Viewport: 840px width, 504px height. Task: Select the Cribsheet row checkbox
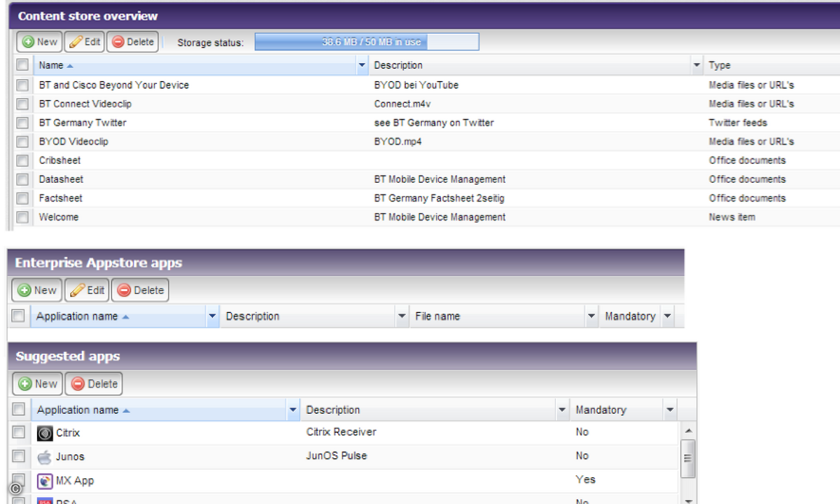click(22, 160)
